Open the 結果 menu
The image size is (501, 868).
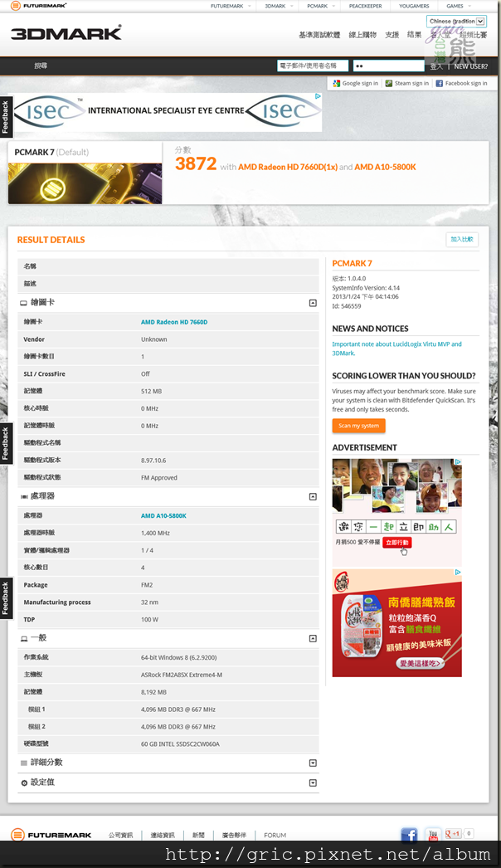[414, 34]
